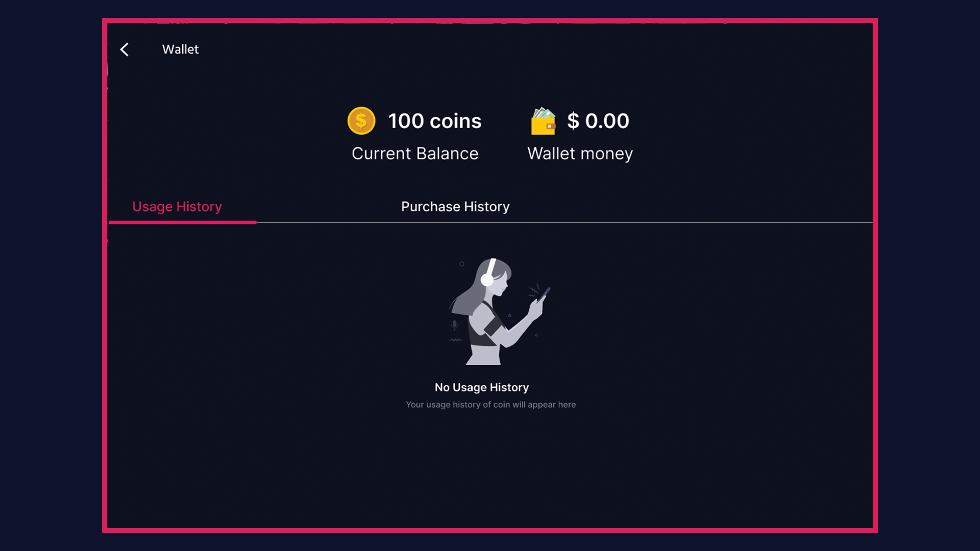Screen dimensions: 980x551
Task: Click the back arrow beside Wallet
Action: click(x=125, y=49)
